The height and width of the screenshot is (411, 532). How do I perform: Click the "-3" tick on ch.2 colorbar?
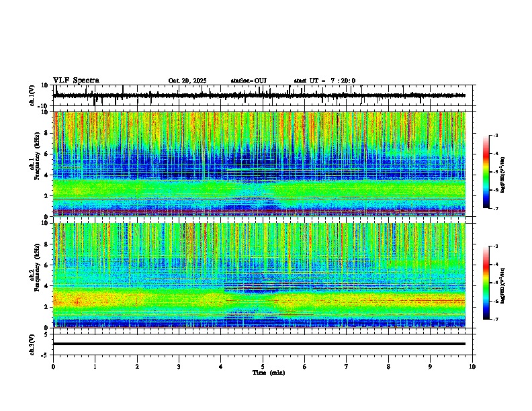click(496, 246)
